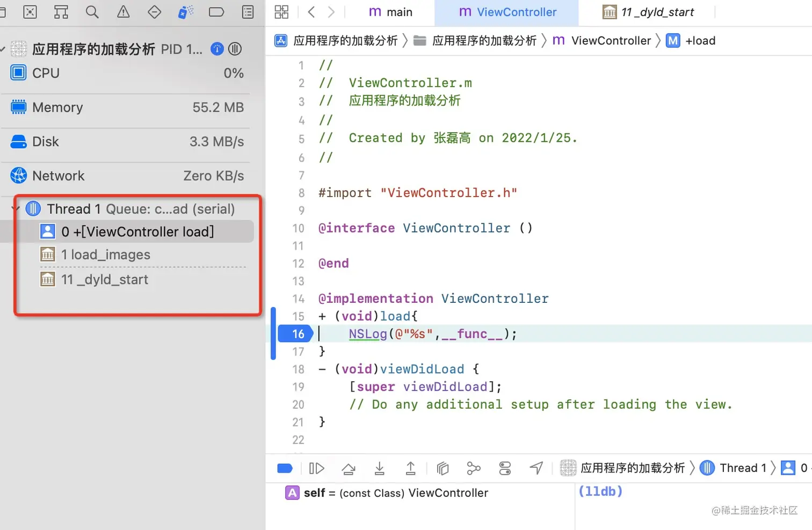The width and height of the screenshot is (812, 530).
Task: Click the 55.2 MB memory value
Action: [218, 107]
